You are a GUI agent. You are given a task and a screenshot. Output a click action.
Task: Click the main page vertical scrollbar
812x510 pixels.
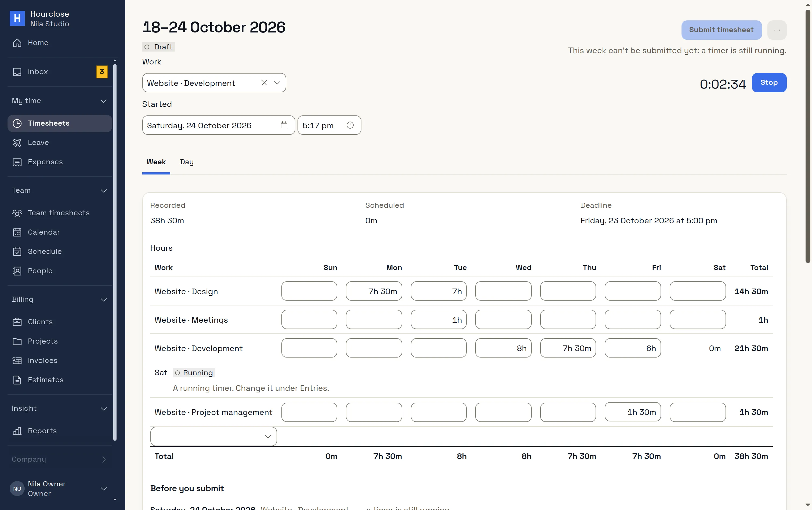coord(808,137)
